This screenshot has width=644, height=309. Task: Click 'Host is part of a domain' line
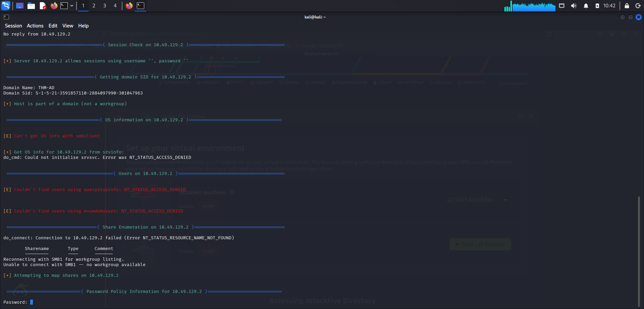(x=65, y=104)
